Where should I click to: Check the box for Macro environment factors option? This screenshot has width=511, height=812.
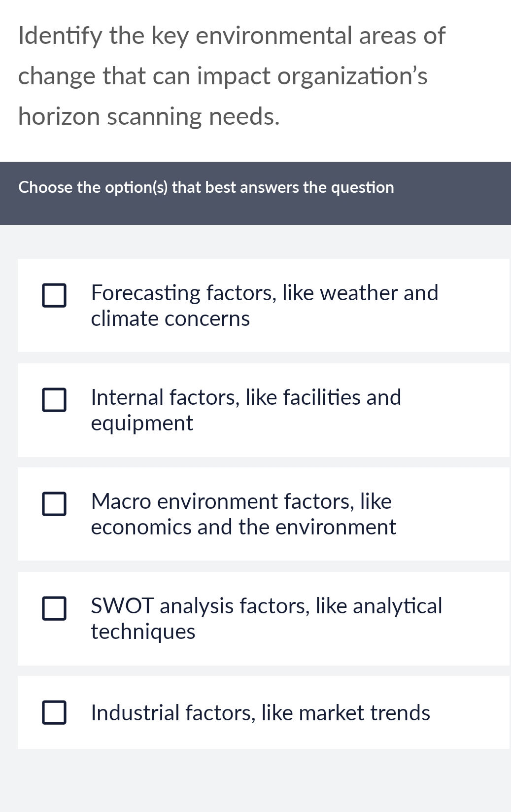[x=55, y=504]
